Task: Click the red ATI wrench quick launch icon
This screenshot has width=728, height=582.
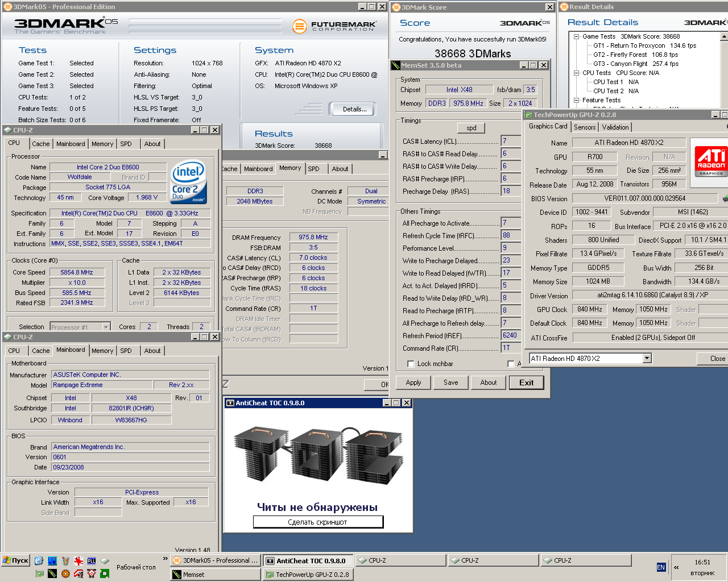Action: [x=78, y=573]
